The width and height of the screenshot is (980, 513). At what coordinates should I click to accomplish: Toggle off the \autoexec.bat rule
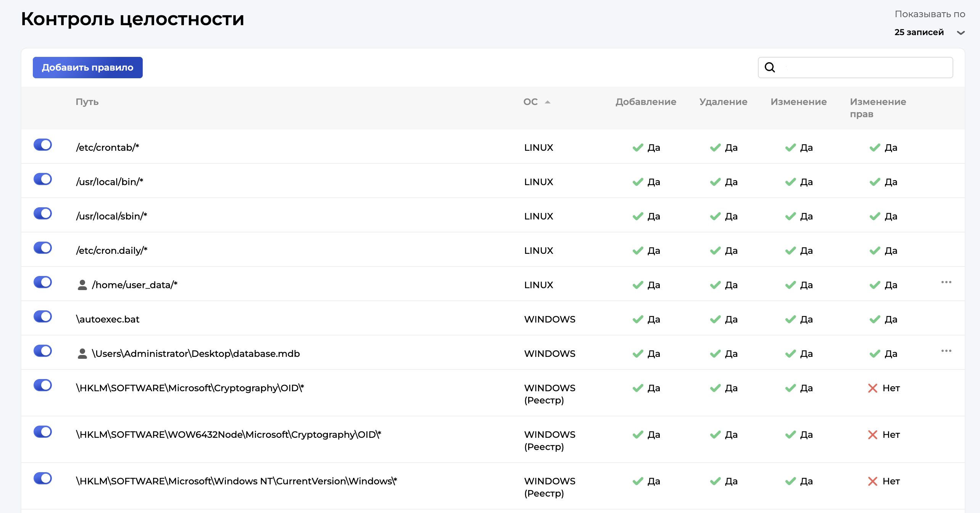point(43,316)
